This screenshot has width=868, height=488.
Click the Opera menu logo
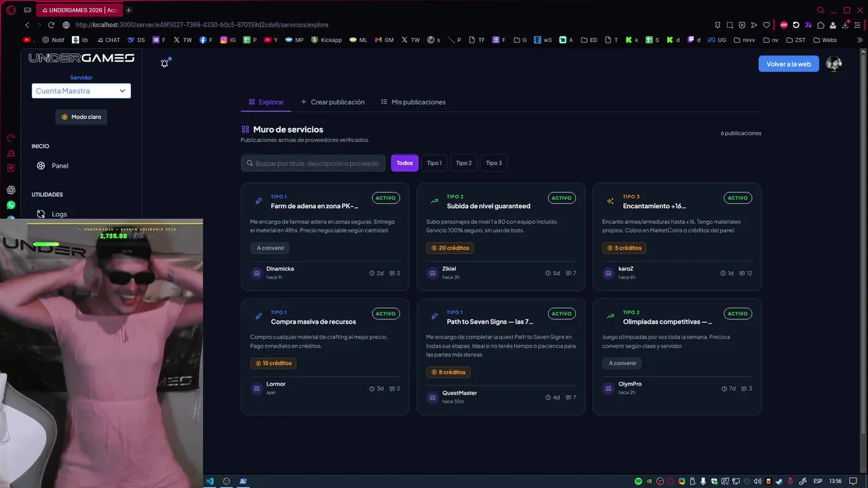pyautogui.click(x=11, y=10)
